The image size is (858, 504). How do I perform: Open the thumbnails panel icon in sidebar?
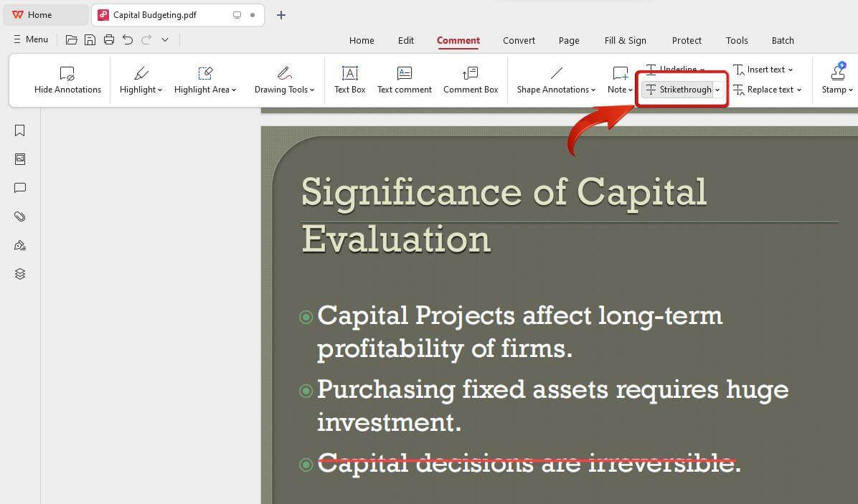pos(20,159)
